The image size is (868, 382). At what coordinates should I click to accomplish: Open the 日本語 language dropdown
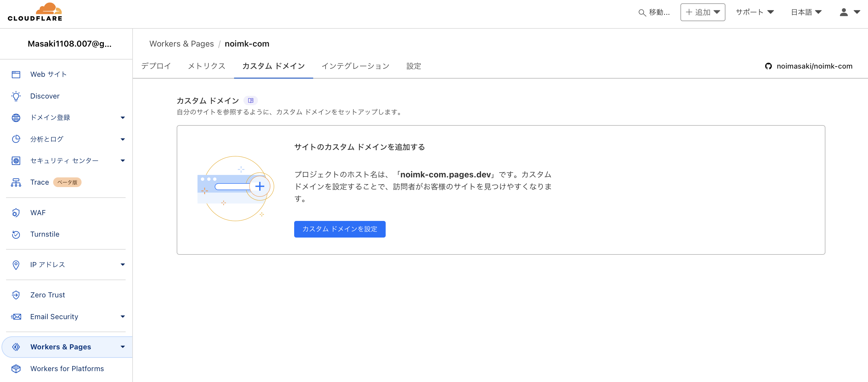[x=806, y=12]
